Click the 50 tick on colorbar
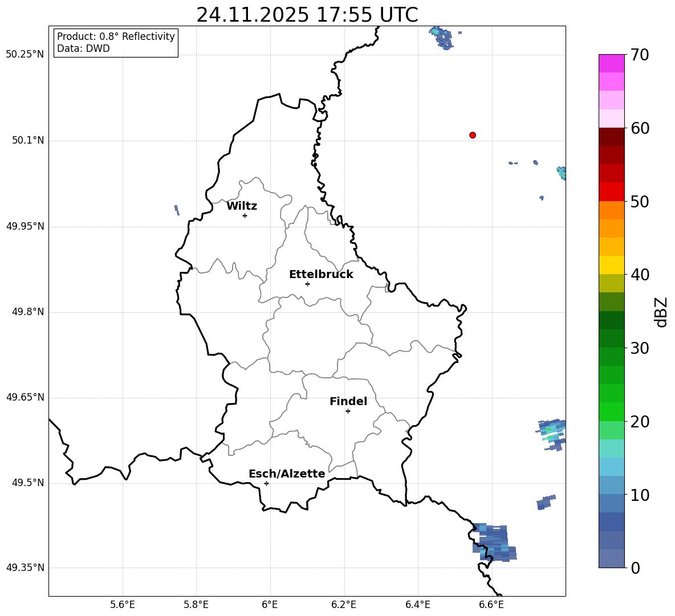The height and width of the screenshot is (616, 675). (x=640, y=201)
